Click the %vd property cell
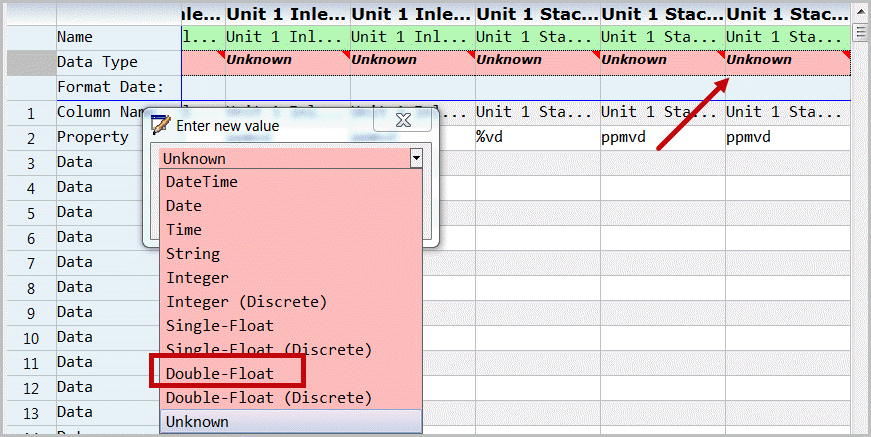This screenshot has height=437, width=871. [x=536, y=137]
